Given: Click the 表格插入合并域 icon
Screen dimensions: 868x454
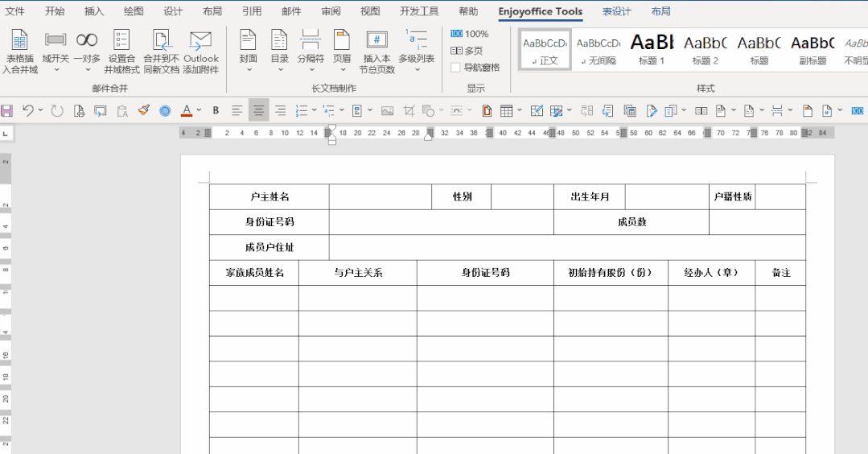Looking at the screenshot, I should [x=19, y=40].
